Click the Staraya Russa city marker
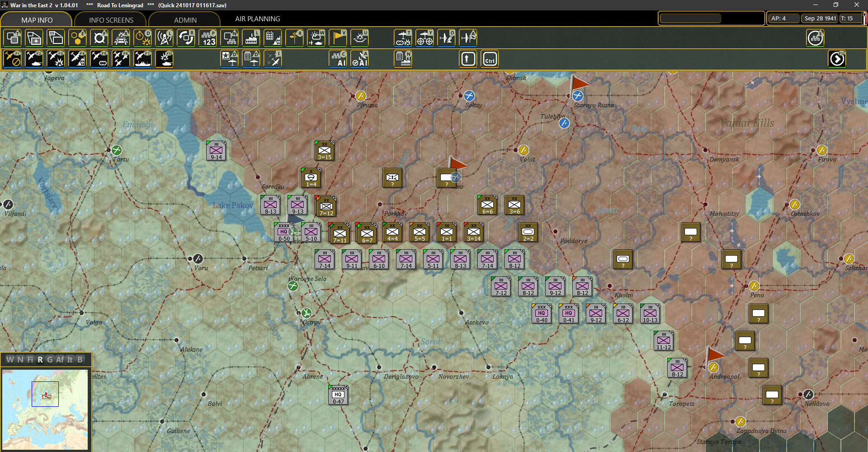Image resolution: width=868 pixels, height=452 pixels. pyautogui.click(x=577, y=96)
